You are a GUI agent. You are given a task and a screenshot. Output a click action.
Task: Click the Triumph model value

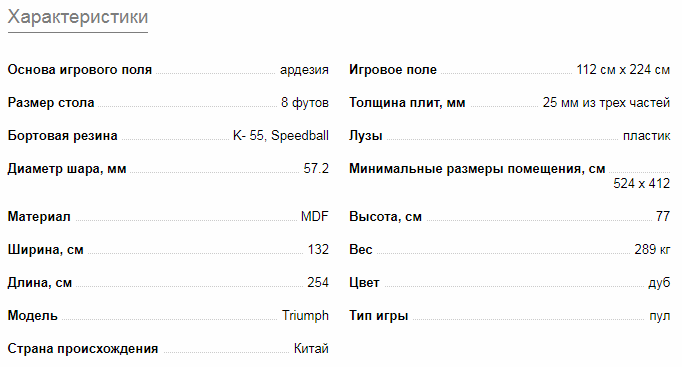tap(305, 316)
